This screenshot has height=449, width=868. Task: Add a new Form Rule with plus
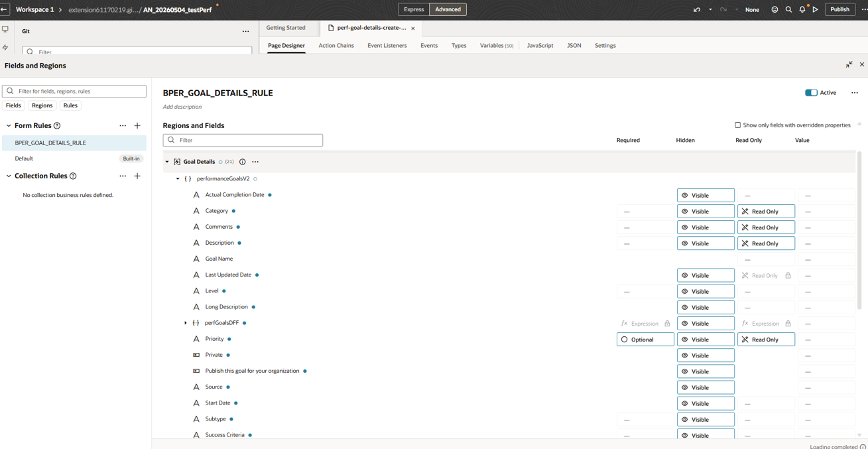click(x=137, y=125)
